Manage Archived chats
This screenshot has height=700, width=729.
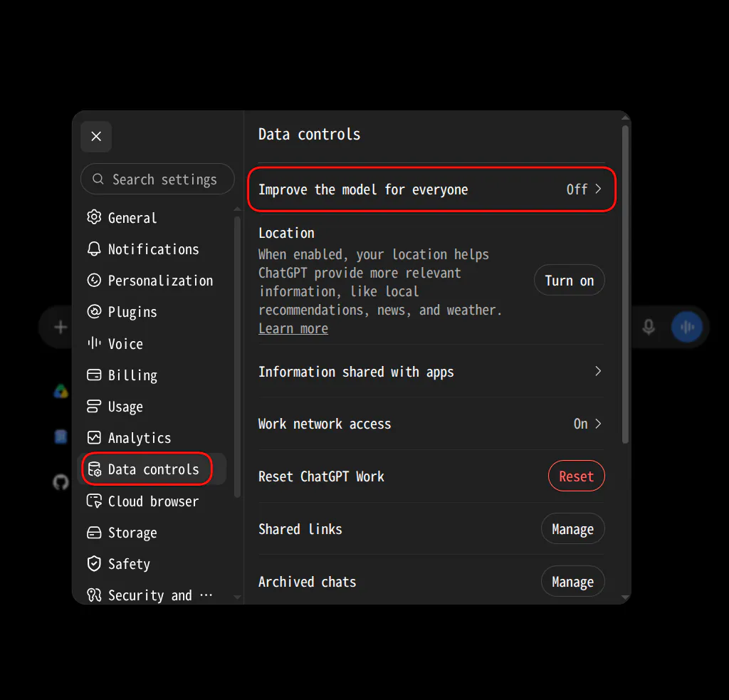(573, 581)
